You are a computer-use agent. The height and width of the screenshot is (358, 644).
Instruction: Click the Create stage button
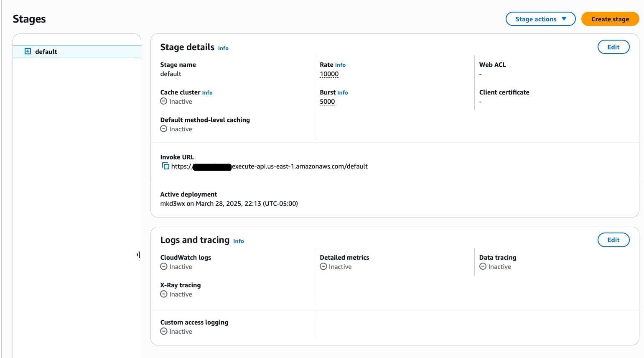610,19
